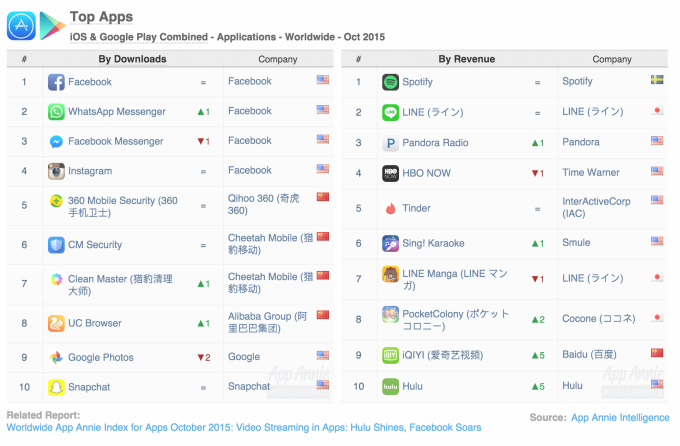Click the Baidu company name
Screen dimensions: 680x446
(589, 355)
